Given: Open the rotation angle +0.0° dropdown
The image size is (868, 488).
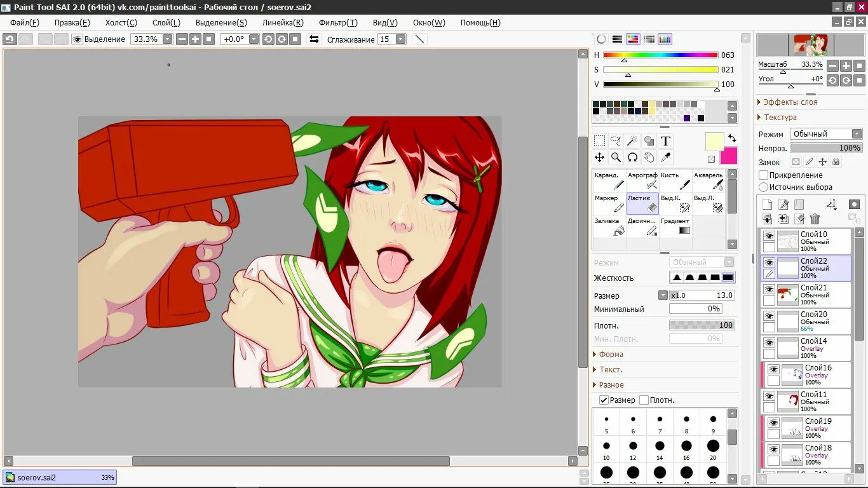Looking at the screenshot, I should point(254,39).
